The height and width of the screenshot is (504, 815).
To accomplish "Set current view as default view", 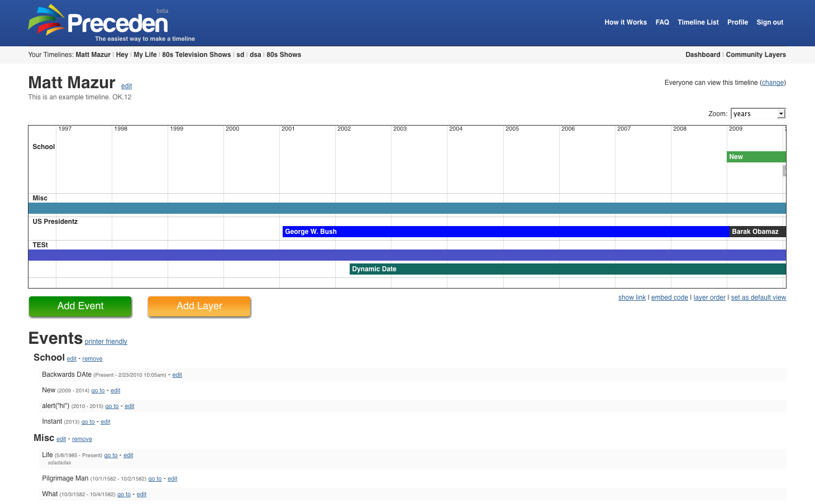I will click(758, 297).
